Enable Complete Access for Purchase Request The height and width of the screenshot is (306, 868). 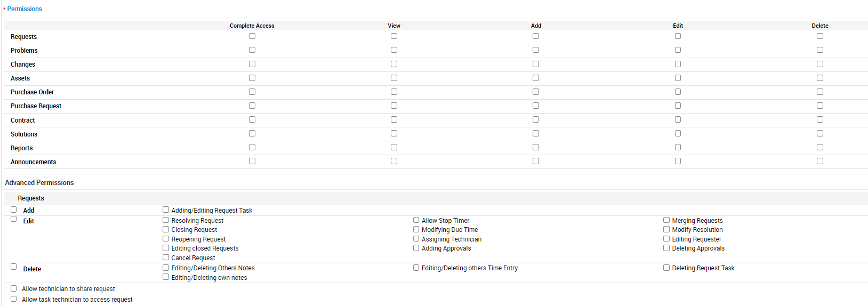click(x=252, y=106)
